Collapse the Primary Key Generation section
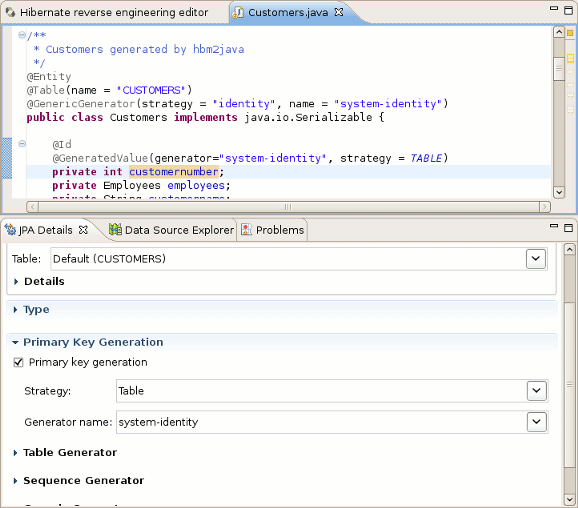 point(15,342)
